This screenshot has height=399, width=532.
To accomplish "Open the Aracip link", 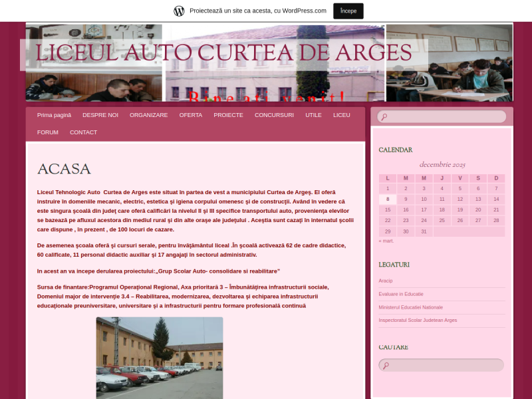I will 385,280.
